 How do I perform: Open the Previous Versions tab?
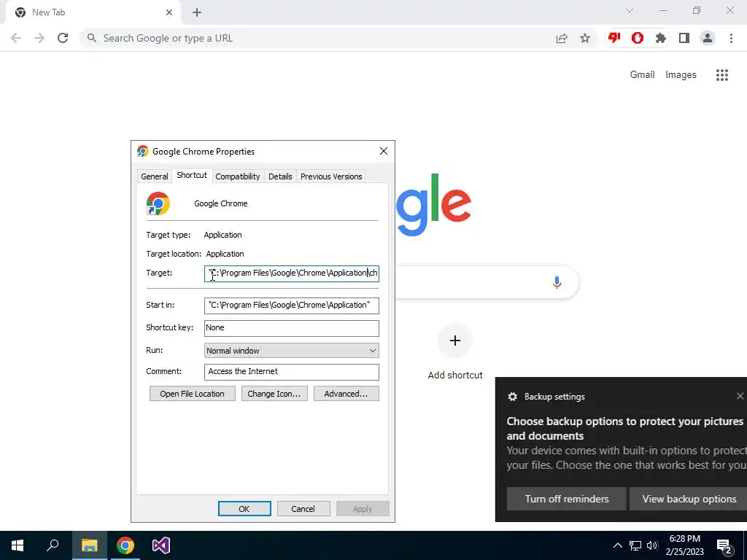[x=331, y=176]
